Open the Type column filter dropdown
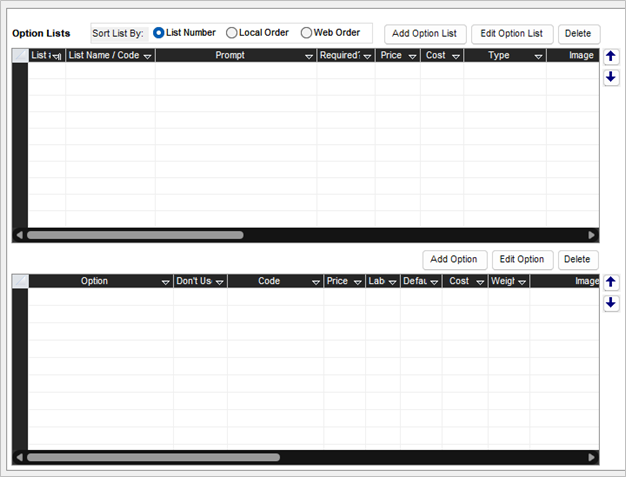The height and width of the screenshot is (477, 626). coord(538,57)
